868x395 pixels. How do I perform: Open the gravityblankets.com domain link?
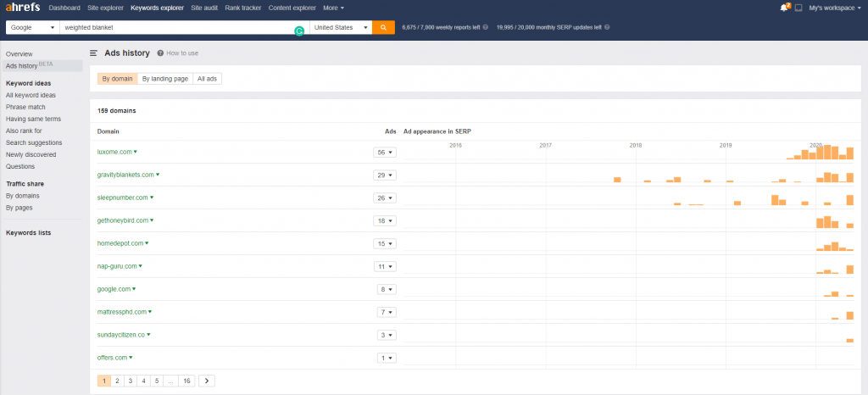[125, 175]
